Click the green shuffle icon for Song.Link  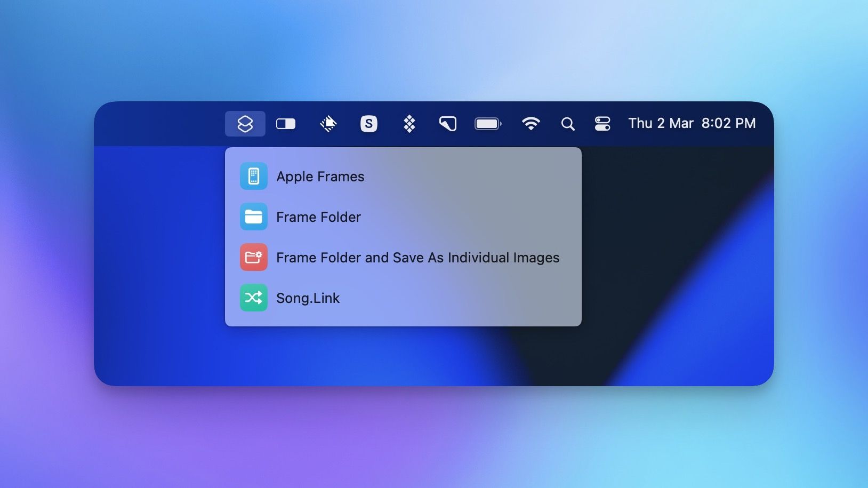click(253, 298)
